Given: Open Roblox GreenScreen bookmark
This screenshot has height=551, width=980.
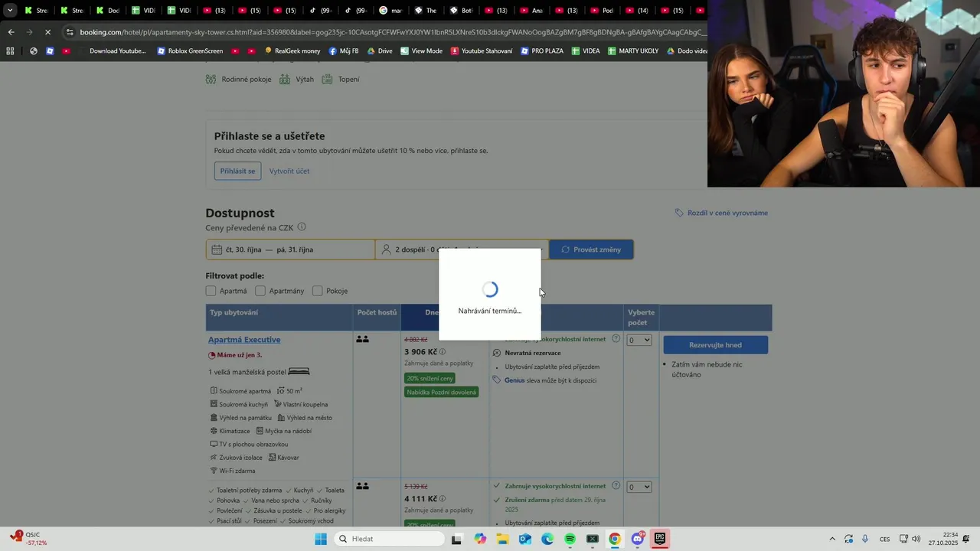Looking at the screenshot, I should (190, 51).
